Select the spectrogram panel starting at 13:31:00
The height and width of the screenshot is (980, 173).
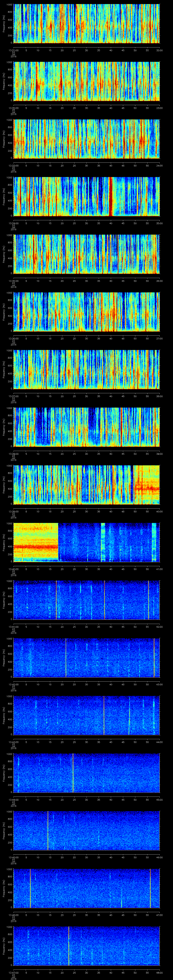87,24
